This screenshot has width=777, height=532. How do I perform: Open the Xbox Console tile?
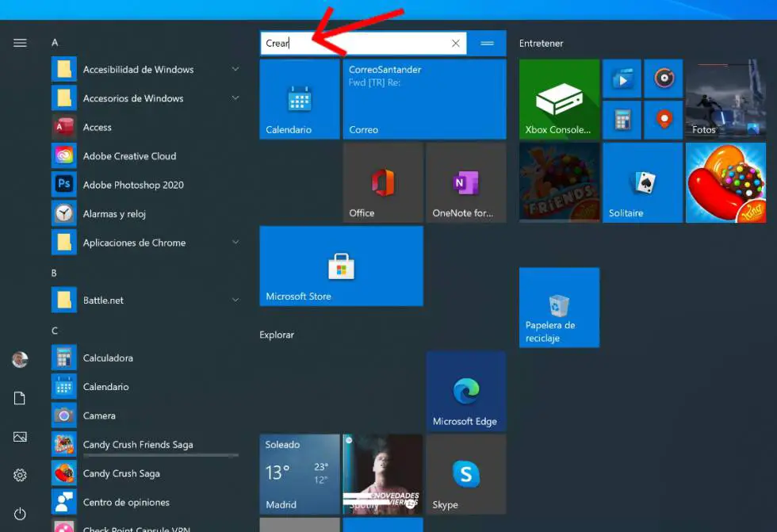[560, 99]
